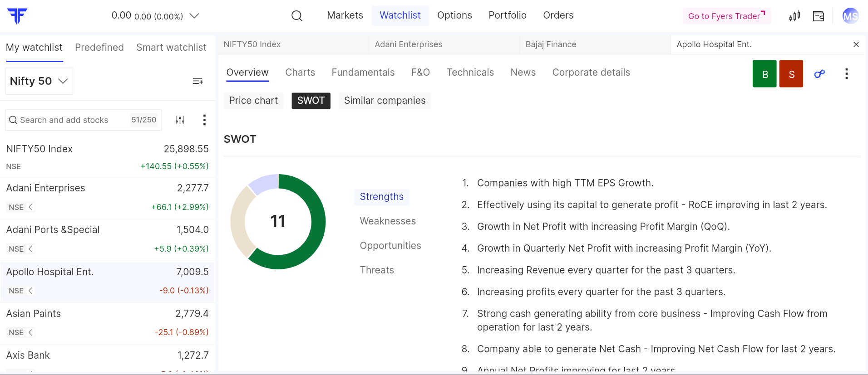The image size is (868, 375).
Task: Switch to Similar companies chip
Action: [x=385, y=101]
